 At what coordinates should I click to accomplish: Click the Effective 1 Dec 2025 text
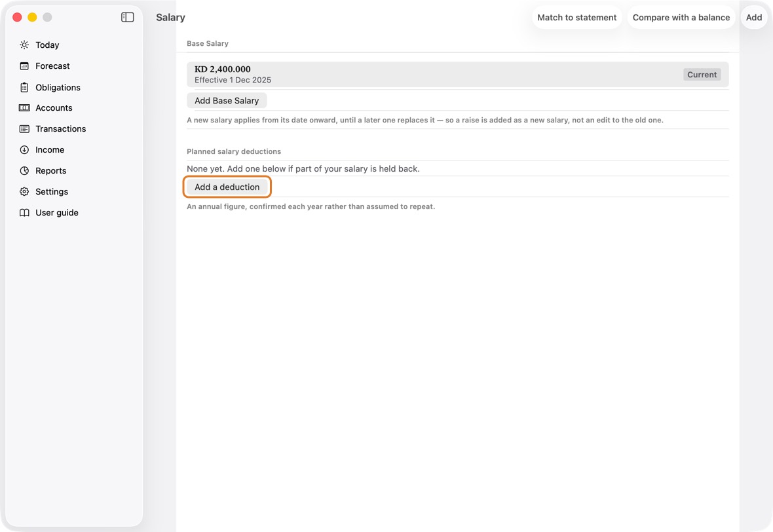click(233, 80)
